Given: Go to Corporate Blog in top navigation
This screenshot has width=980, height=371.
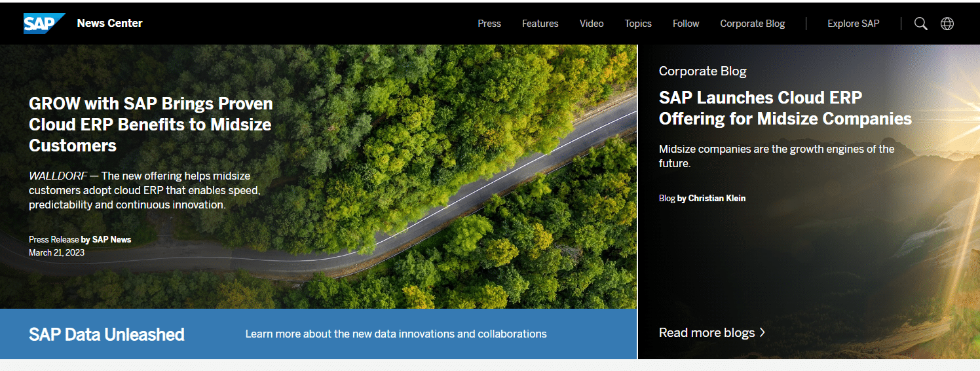Looking at the screenshot, I should [x=752, y=24].
